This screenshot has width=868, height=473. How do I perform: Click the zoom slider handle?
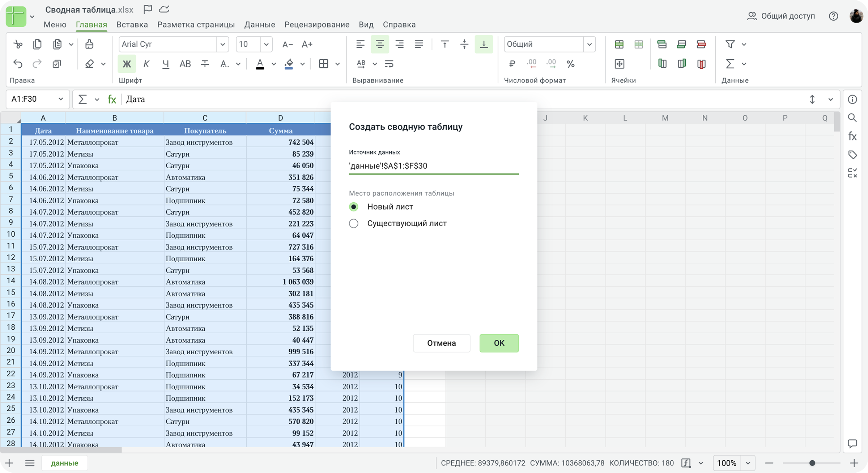(x=812, y=463)
